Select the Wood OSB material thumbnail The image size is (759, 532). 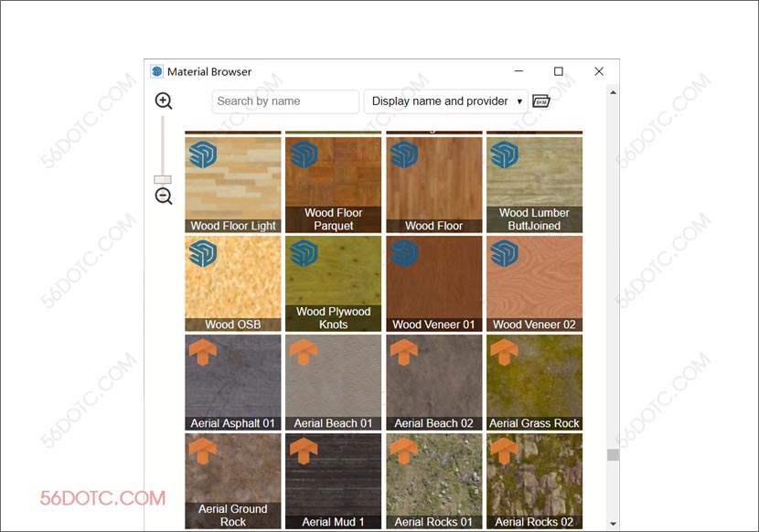click(x=232, y=283)
